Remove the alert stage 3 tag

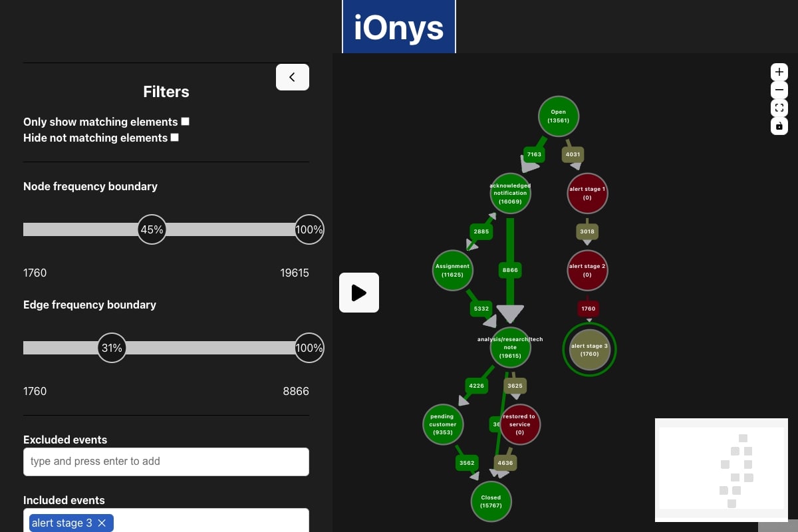pos(102,523)
